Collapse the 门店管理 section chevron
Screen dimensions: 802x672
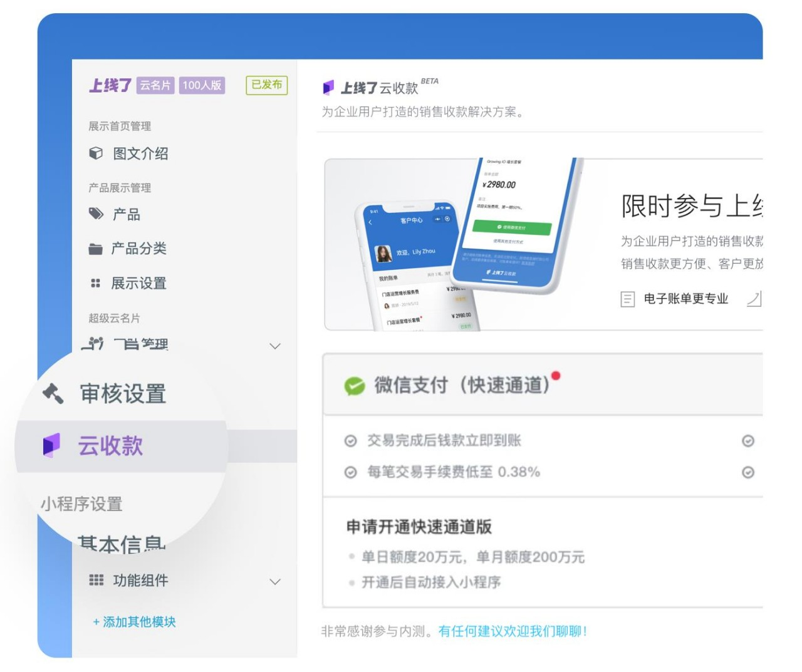(x=274, y=346)
